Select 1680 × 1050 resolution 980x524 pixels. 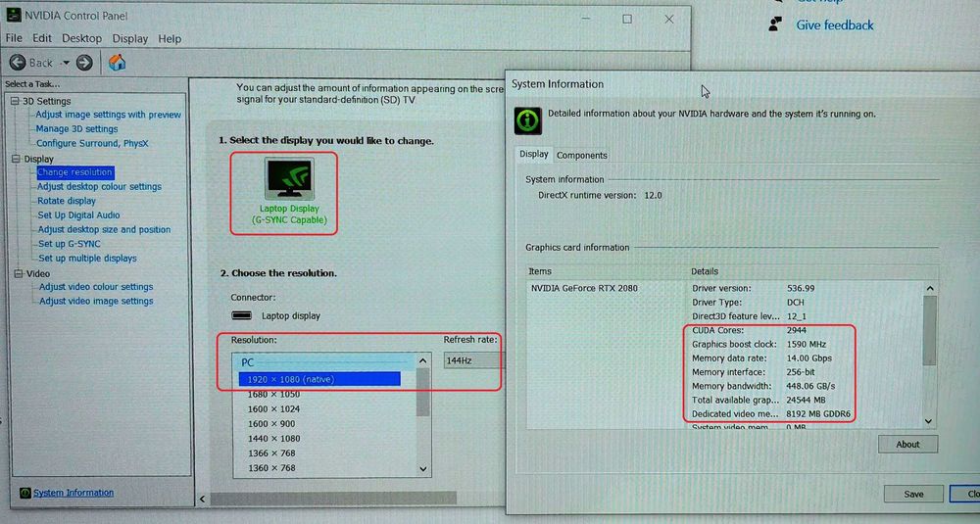tap(273, 394)
